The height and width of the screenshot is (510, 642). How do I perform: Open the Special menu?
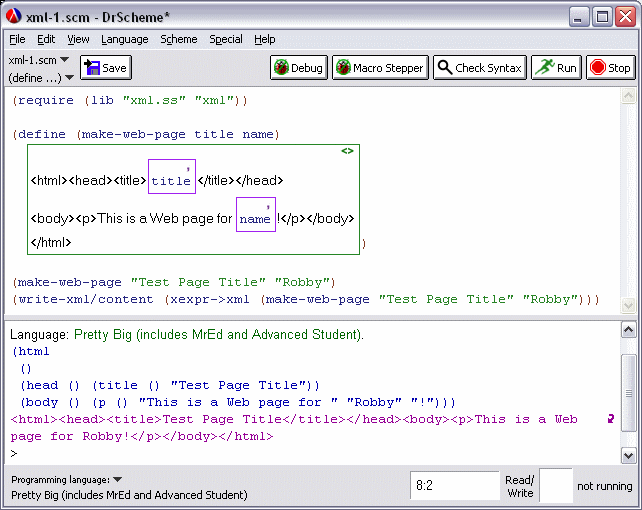coord(226,39)
